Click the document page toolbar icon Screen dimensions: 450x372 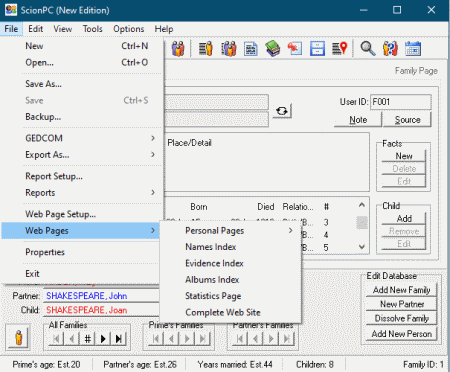tap(250, 49)
